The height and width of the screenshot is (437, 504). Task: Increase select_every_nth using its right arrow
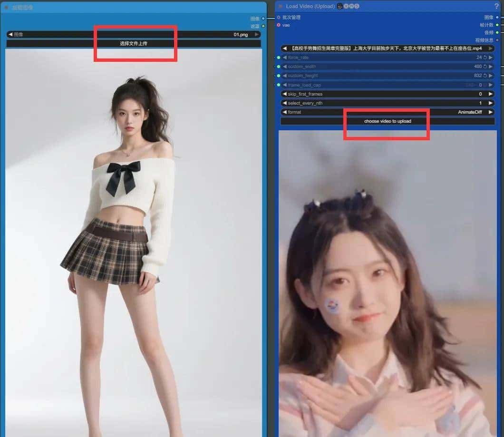pos(490,103)
